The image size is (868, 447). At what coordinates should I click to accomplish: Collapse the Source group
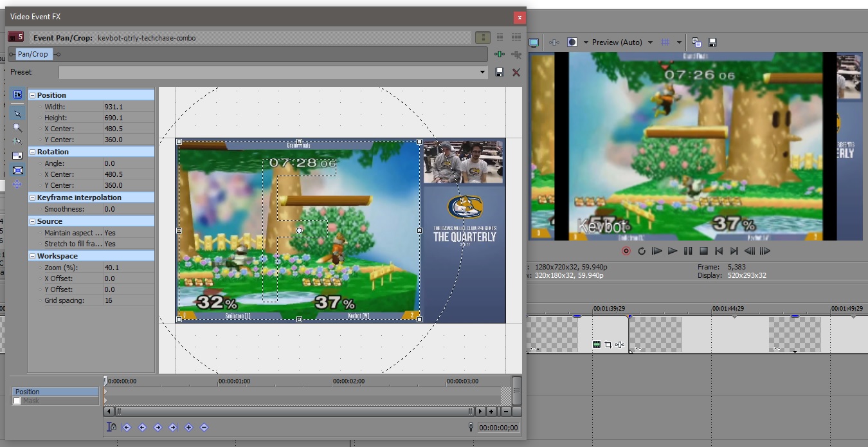click(33, 221)
